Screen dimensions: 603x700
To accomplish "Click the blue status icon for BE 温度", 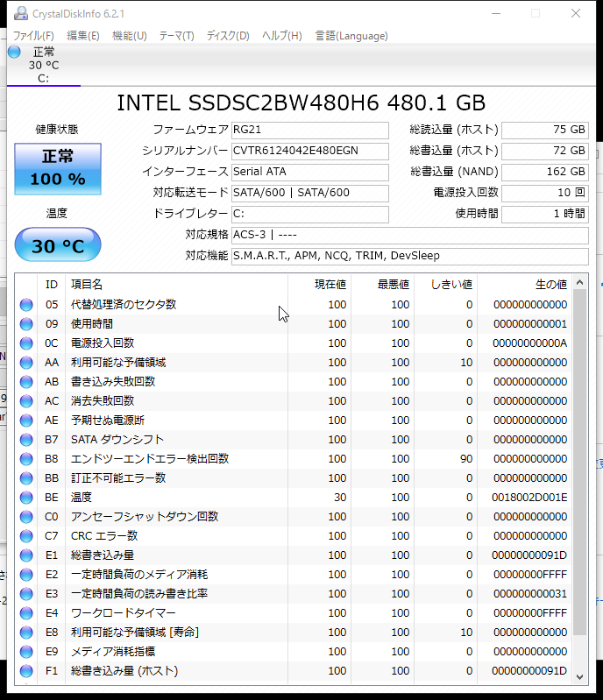I will 26,498.
